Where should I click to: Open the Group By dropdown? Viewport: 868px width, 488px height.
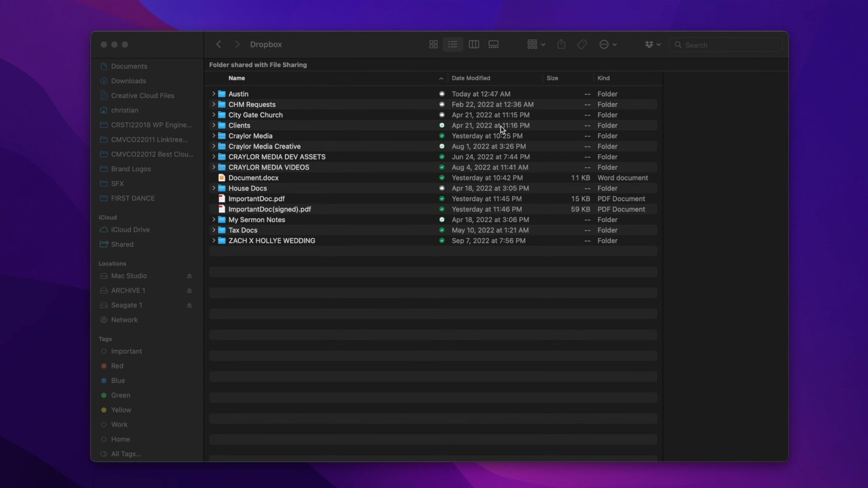536,44
